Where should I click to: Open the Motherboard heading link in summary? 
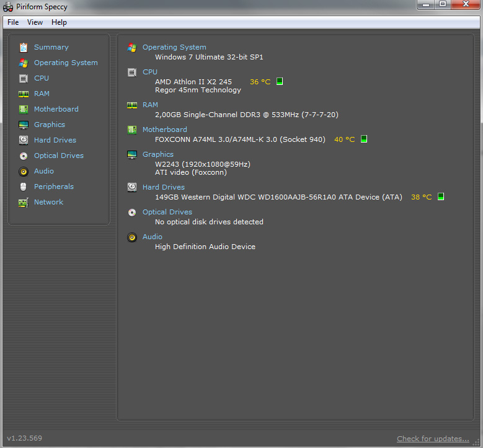[x=164, y=130]
